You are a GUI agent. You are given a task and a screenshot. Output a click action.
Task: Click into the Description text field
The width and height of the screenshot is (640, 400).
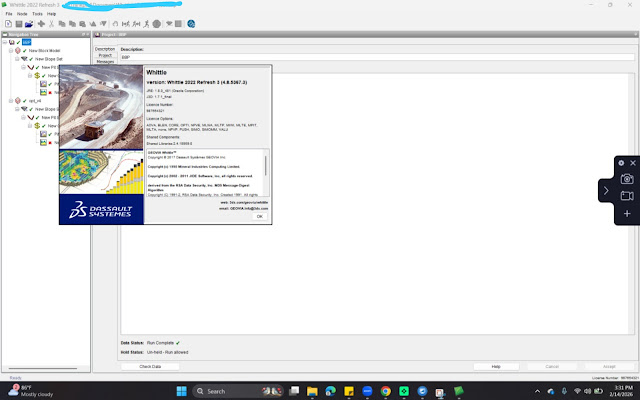point(377,57)
